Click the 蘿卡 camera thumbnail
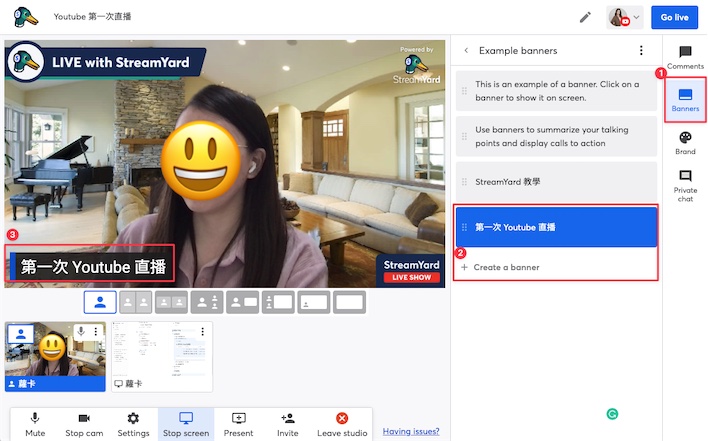708x441 pixels. point(55,357)
